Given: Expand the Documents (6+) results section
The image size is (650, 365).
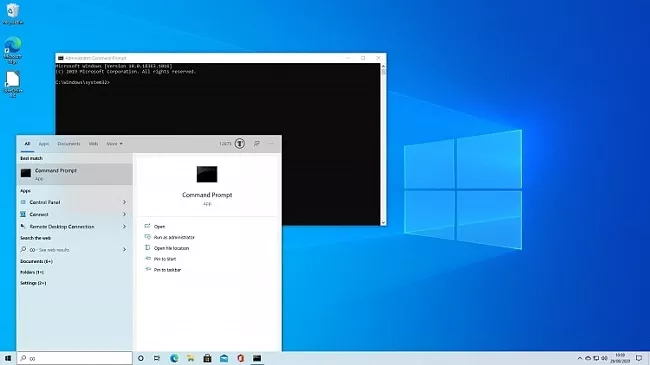Looking at the screenshot, I should tap(36, 261).
